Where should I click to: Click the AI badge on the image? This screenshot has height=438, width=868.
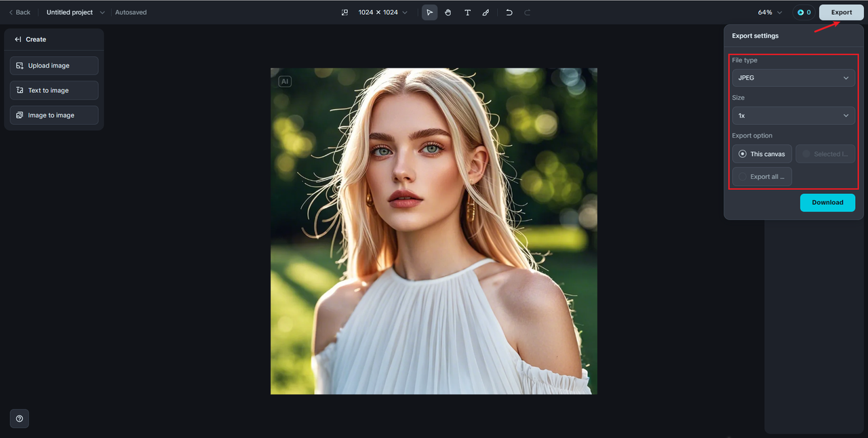[285, 81]
